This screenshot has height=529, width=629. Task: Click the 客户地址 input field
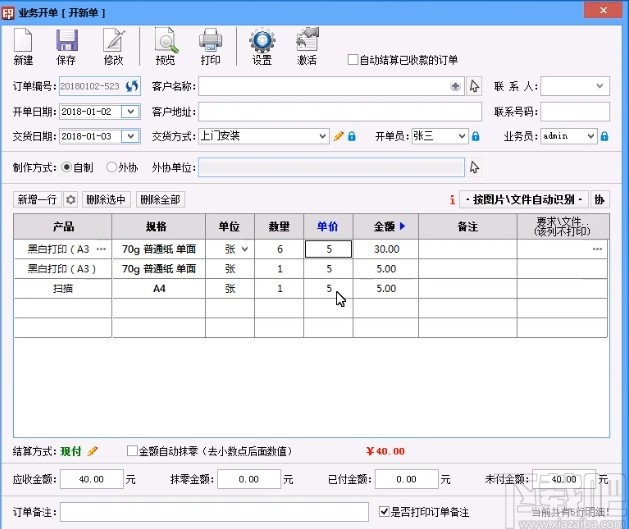(340, 111)
